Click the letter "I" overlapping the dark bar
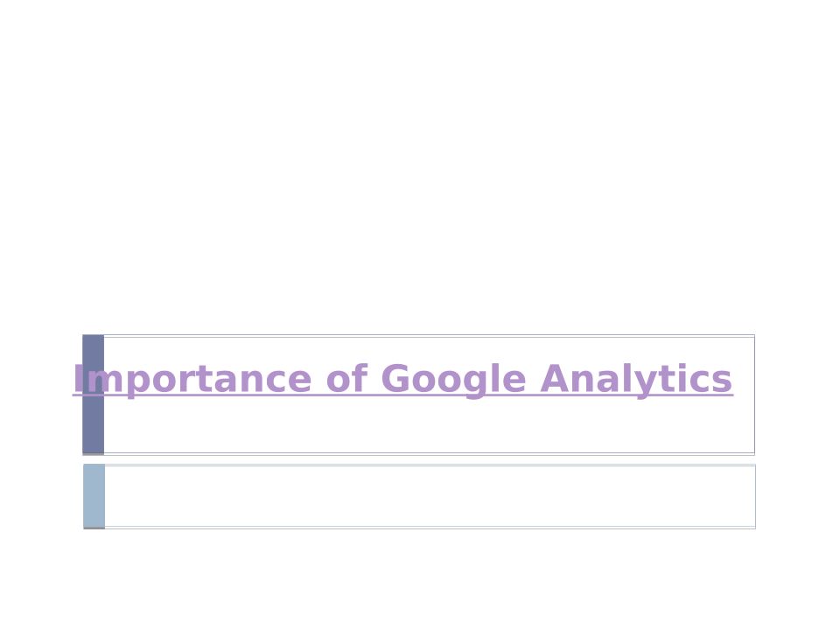Screen dimensions: 840x630 [78, 380]
